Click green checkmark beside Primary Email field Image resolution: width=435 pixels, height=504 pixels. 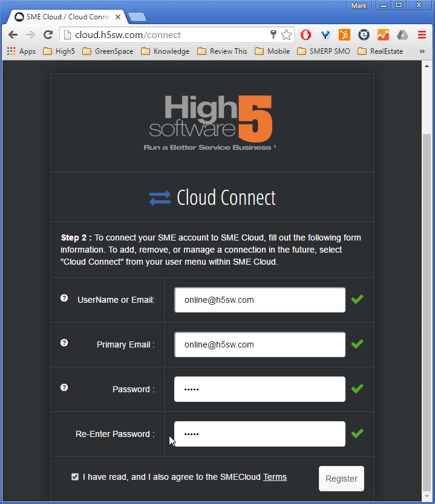[357, 344]
